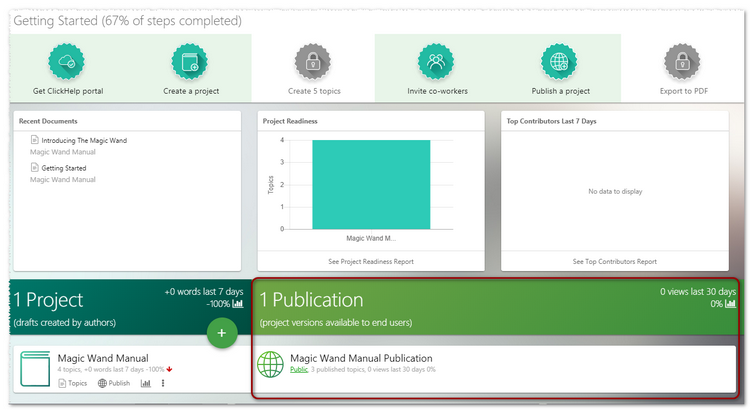
Task: Click the Get ClickHelp portal badge icon
Action: point(66,62)
